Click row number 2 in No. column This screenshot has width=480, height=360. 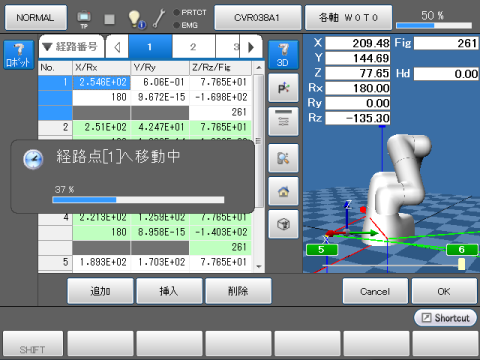tap(55, 127)
